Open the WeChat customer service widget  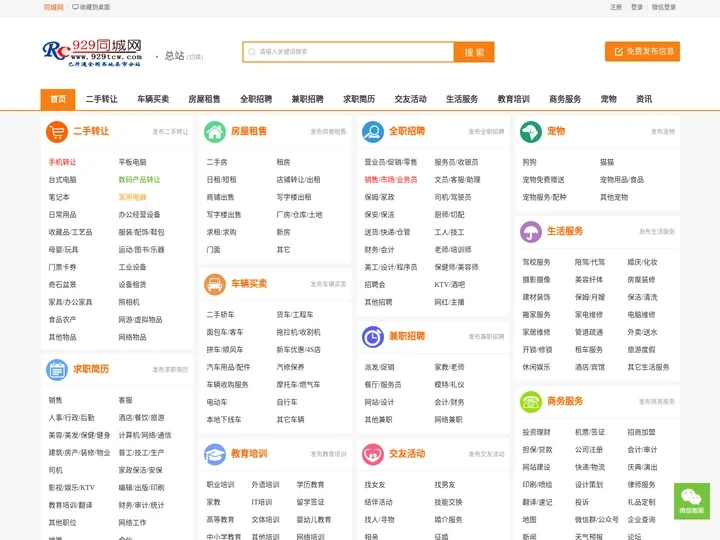coord(692,501)
